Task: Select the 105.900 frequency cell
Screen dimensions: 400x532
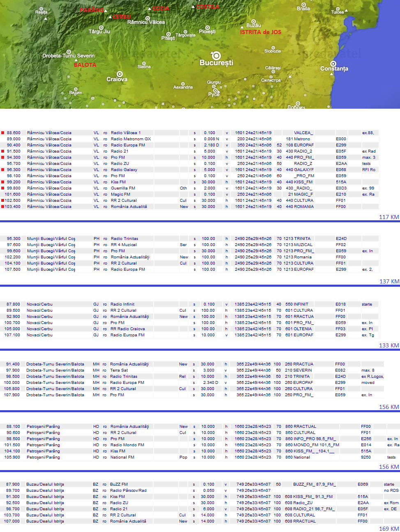Action: (x=12, y=457)
